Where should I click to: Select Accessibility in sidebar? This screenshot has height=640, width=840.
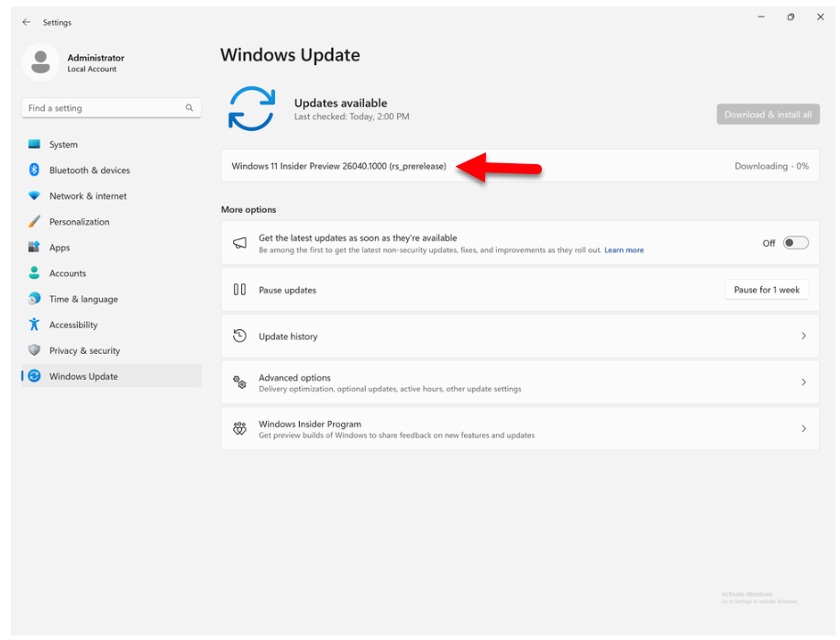[112, 325]
